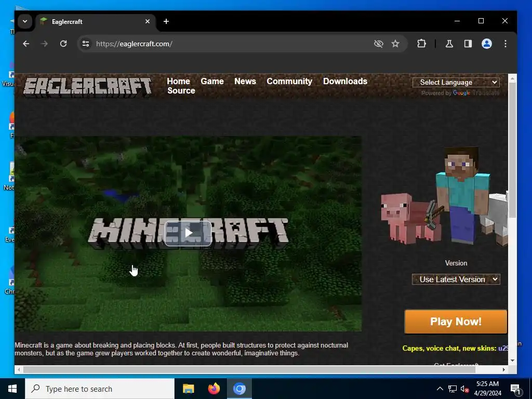This screenshot has height=399, width=532.
Task: Open the notification center icon
Action: pos(516,390)
